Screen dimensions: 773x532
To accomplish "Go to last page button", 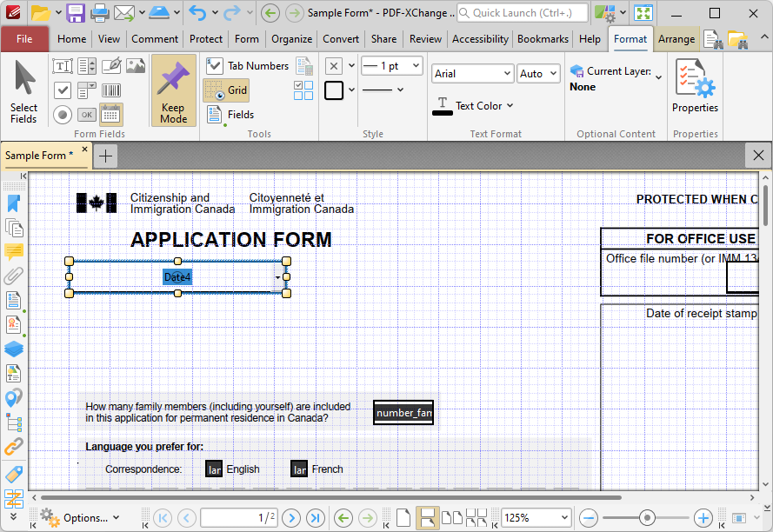I will (x=316, y=518).
